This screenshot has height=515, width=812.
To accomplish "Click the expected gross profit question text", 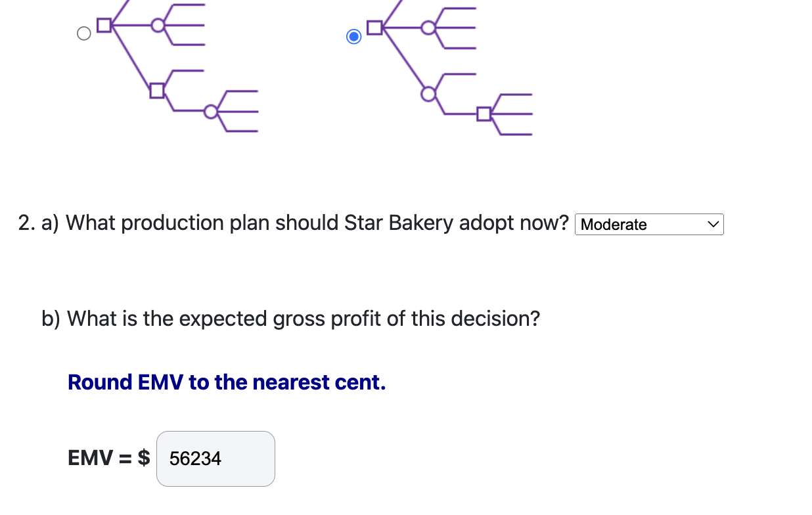I will click(x=290, y=319).
